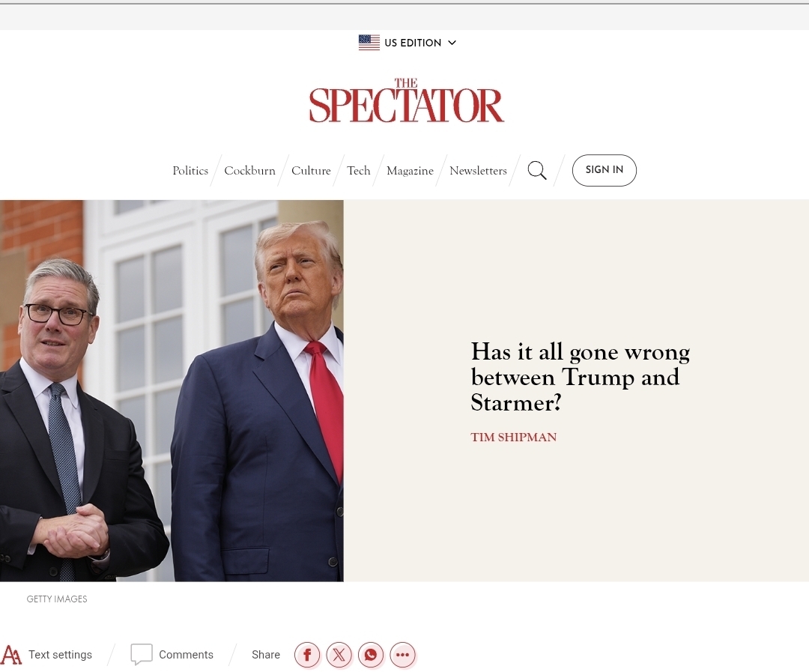Viewport: 809px width, 672px height.
Task: Click The Spectator logo
Action: pos(407,100)
